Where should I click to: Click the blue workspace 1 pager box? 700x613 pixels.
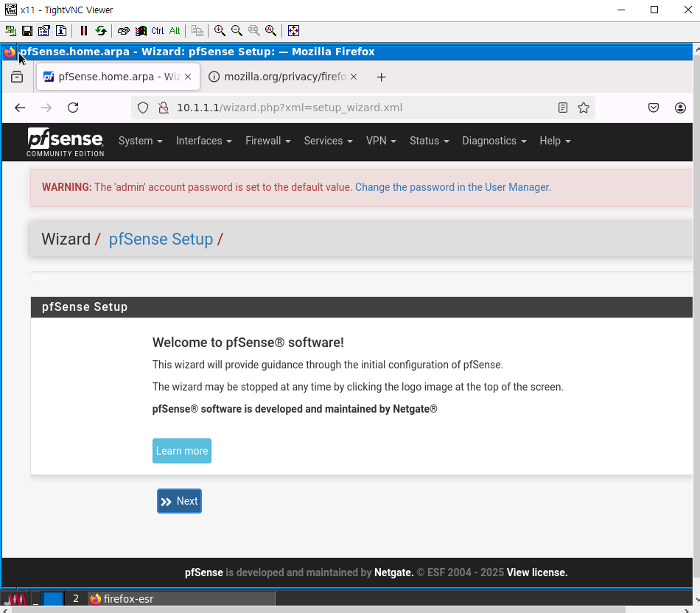click(x=52, y=599)
